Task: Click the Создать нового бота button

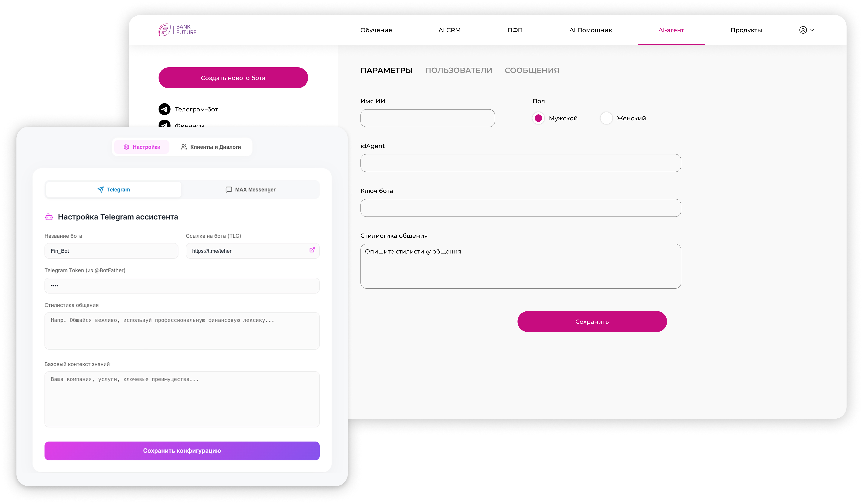Action: (233, 78)
